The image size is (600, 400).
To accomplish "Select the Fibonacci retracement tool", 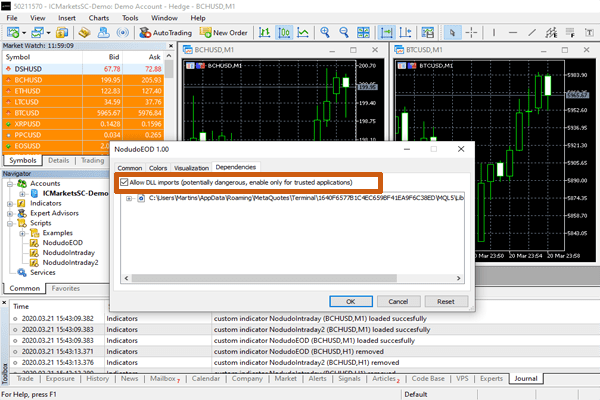I will click(570, 33).
